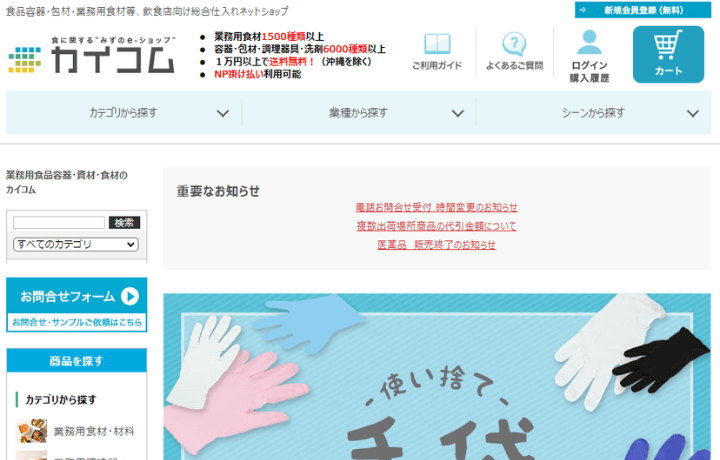720x460 pixels.
Task: Click the カテゴリから探す sidebar heading
Action: (x=61, y=400)
